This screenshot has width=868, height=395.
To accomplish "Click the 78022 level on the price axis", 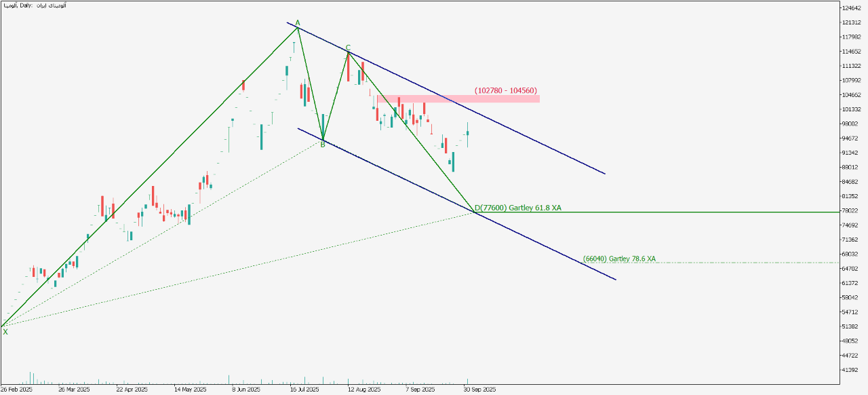I will pyautogui.click(x=851, y=210).
